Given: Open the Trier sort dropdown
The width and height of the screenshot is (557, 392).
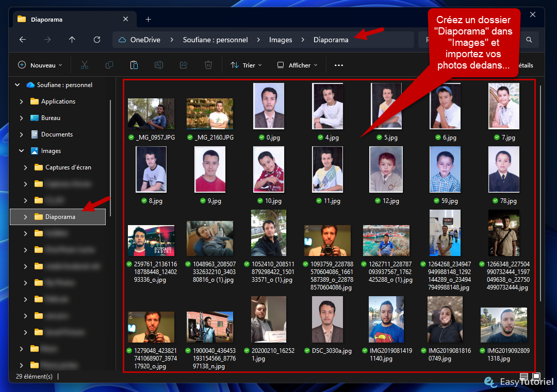Looking at the screenshot, I should [246, 65].
